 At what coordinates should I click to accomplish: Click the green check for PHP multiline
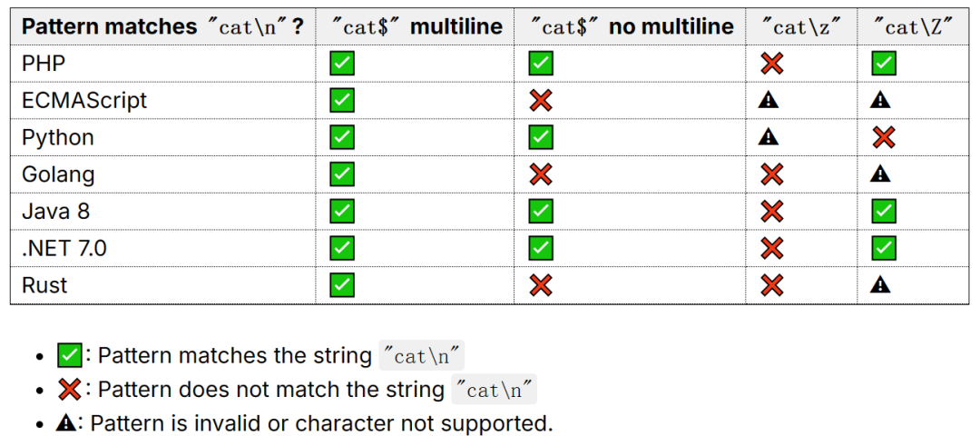(x=342, y=64)
